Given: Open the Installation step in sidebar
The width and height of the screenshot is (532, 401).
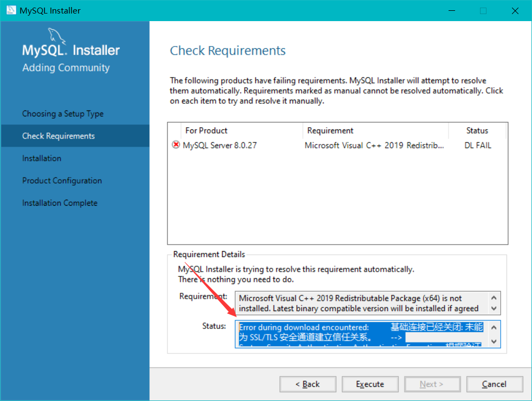Looking at the screenshot, I should 42,159.
